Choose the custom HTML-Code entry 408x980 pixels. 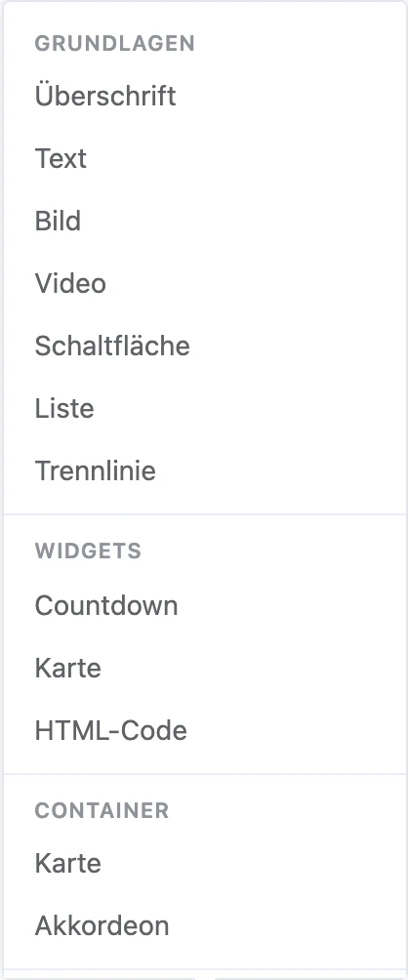click(205, 731)
